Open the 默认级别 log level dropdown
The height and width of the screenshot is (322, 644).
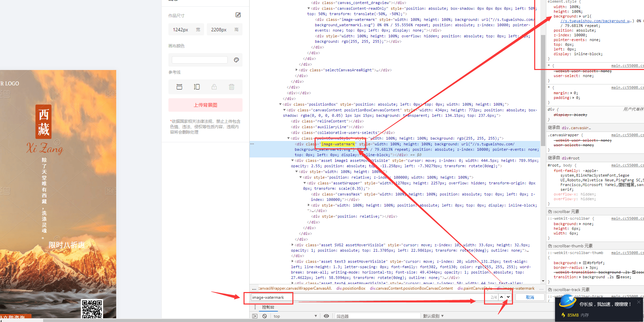(x=433, y=316)
